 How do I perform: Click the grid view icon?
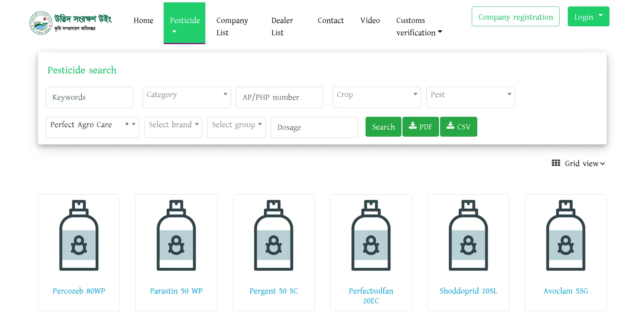click(x=556, y=163)
